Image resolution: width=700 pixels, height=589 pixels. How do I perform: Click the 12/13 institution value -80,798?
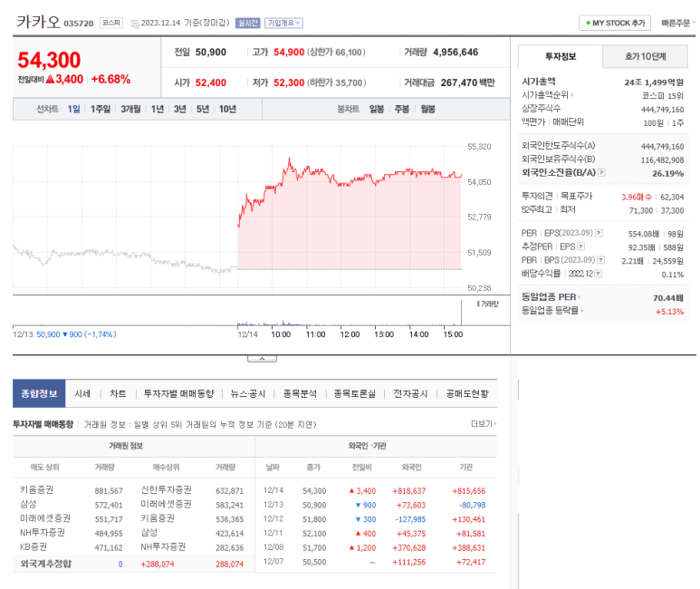pyautogui.click(x=473, y=505)
